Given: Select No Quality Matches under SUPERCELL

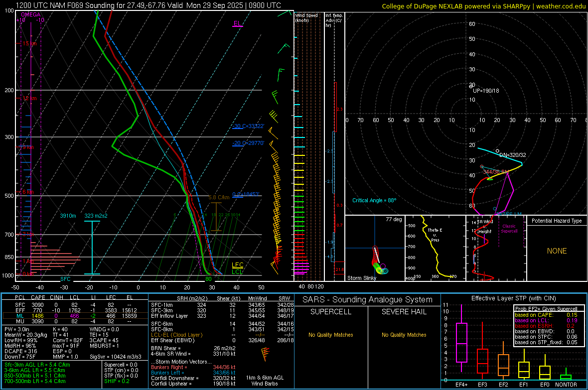Looking at the screenshot, I should [331, 335].
